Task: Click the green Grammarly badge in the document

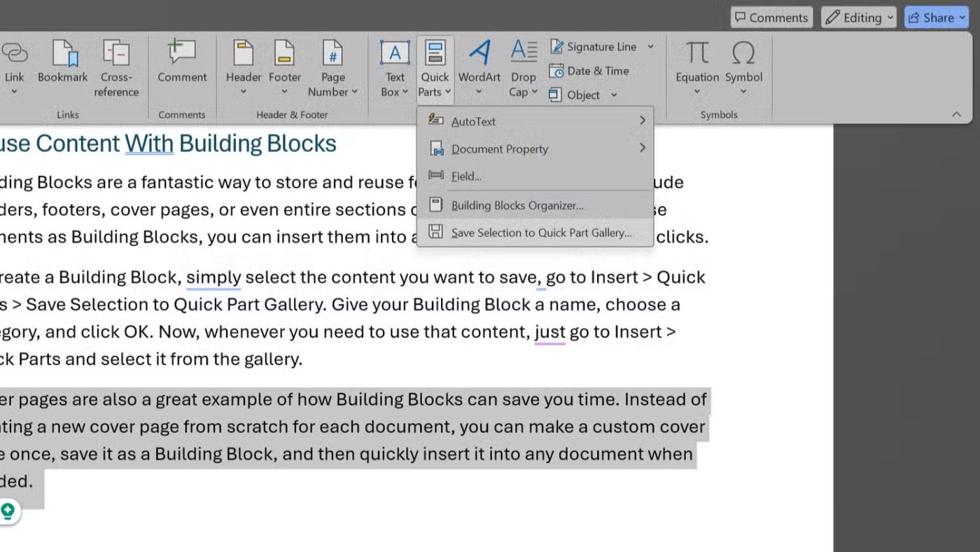Action: pos(8,511)
